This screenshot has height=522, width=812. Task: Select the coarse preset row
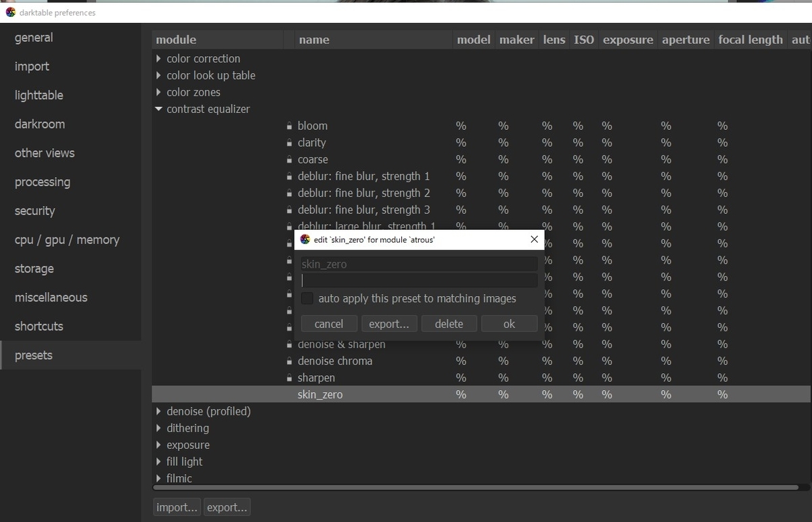tap(480, 160)
